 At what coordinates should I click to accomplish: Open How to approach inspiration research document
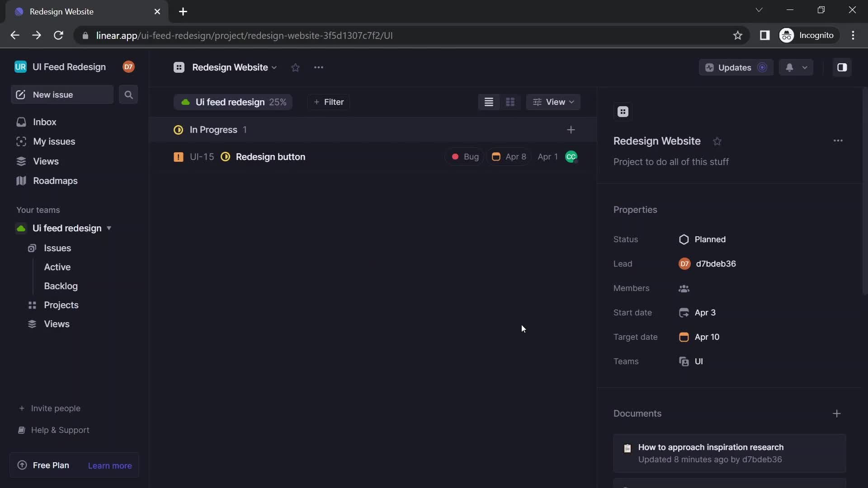pyautogui.click(x=729, y=453)
